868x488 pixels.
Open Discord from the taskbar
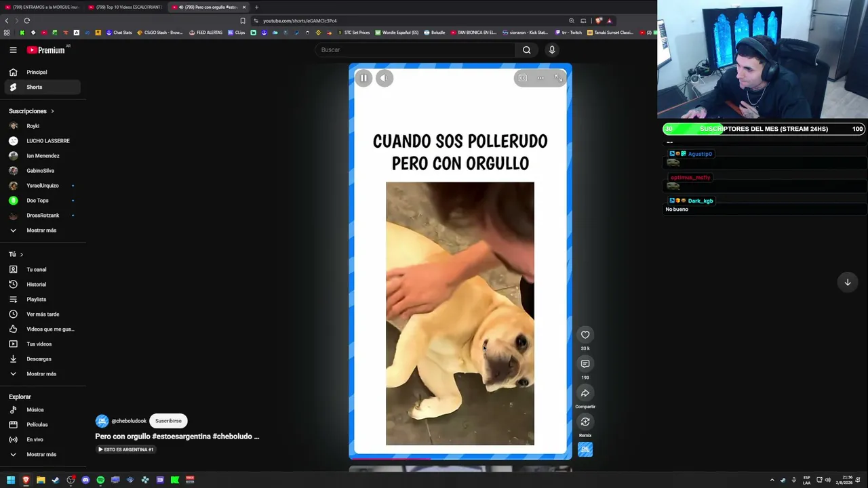tap(85, 480)
